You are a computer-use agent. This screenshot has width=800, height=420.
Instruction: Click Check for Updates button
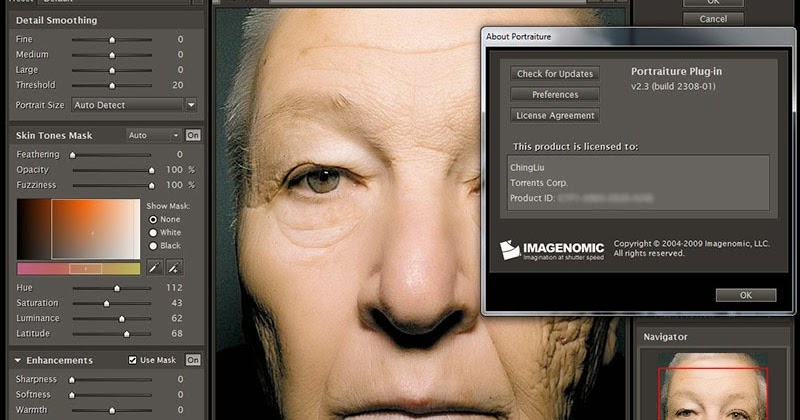tap(555, 73)
